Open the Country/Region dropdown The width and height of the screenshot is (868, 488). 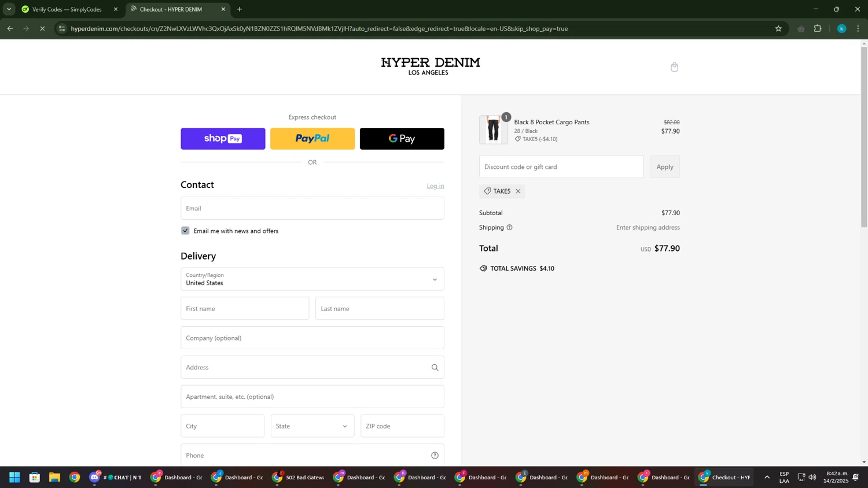tap(312, 279)
